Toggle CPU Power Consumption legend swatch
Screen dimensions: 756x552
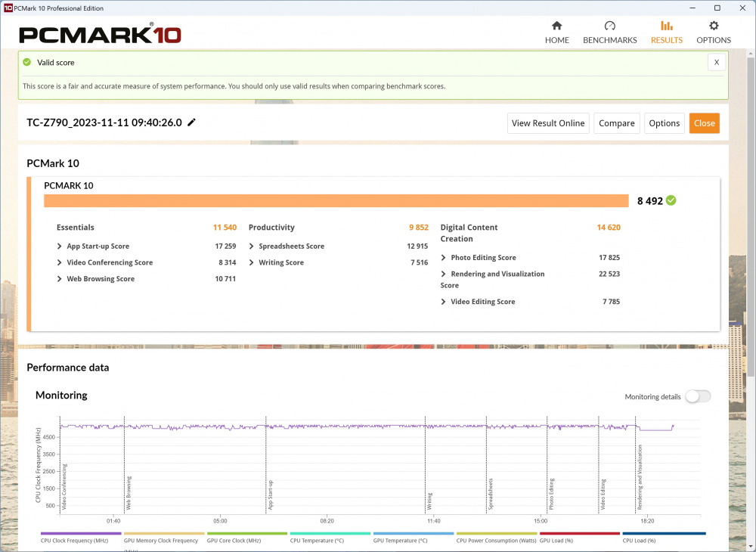[x=497, y=533]
